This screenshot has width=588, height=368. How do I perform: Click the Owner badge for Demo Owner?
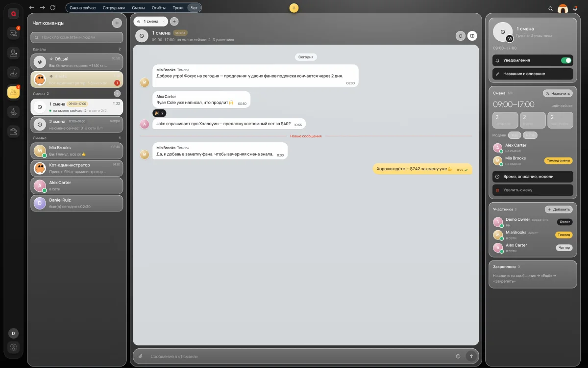point(564,222)
